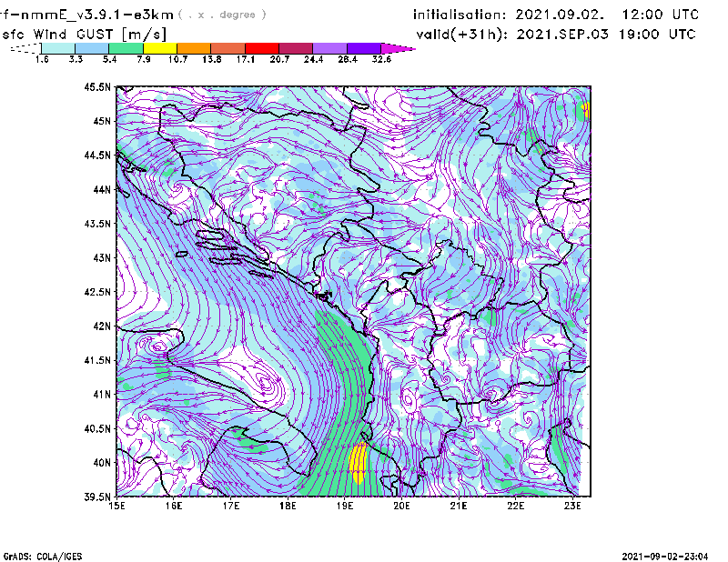Click the yellow gust patch near 40N 19E
The width and height of the screenshot is (728, 562).
[x=358, y=463]
